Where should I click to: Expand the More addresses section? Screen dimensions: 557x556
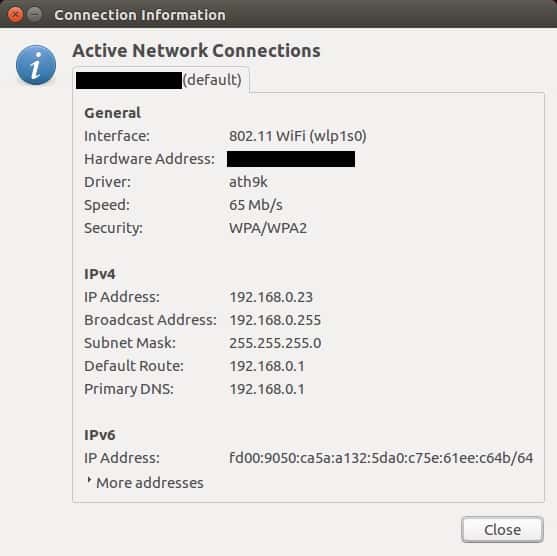[x=145, y=482]
